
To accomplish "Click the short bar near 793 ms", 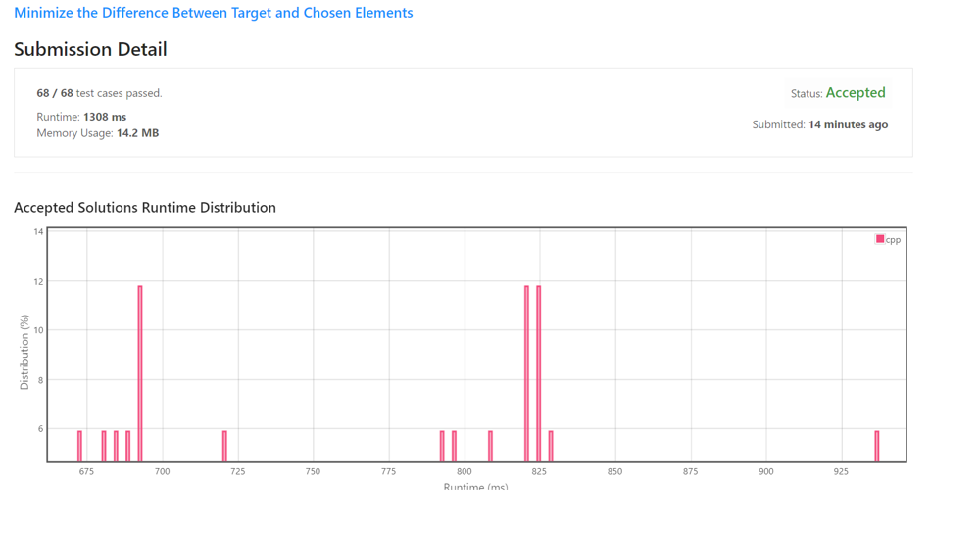I will point(442,446).
